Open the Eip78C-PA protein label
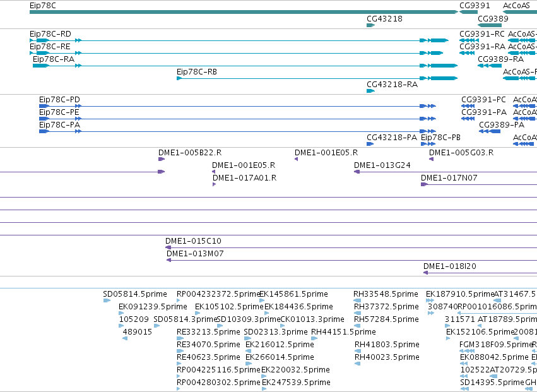The width and height of the screenshot is (537, 392). [59, 125]
